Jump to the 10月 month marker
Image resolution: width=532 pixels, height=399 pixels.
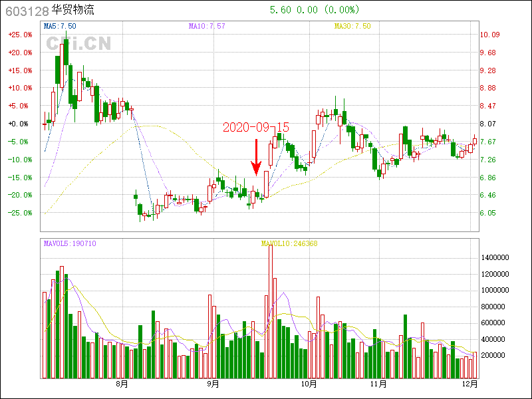pyautogui.click(x=309, y=384)
